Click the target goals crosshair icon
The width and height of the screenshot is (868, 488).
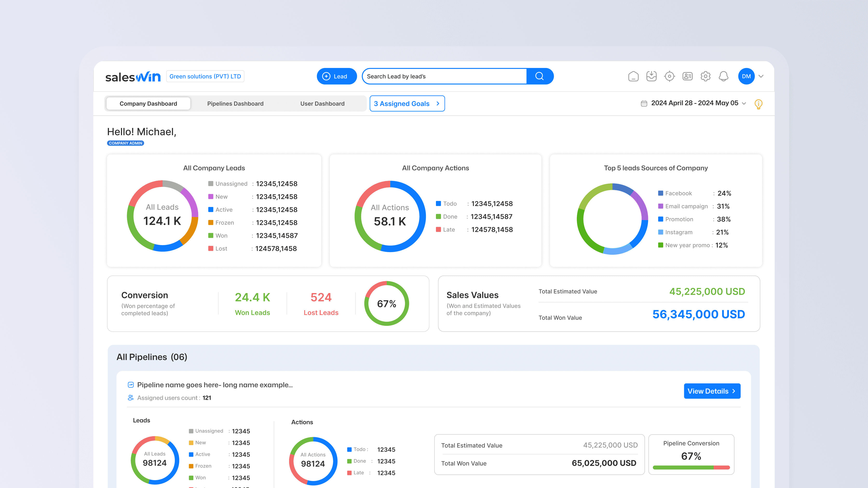click(x=669, y=76)
